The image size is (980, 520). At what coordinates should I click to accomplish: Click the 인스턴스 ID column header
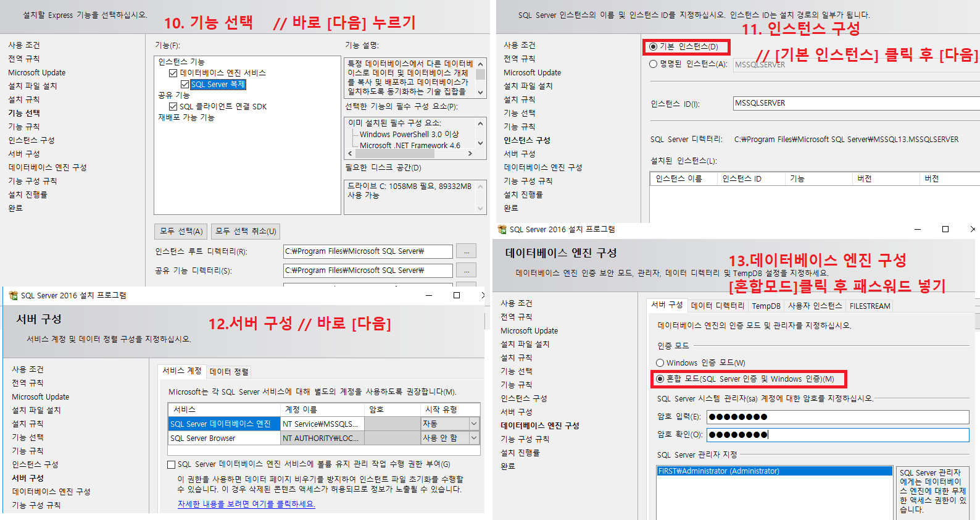pyautogui.click(x=751, y=178)
